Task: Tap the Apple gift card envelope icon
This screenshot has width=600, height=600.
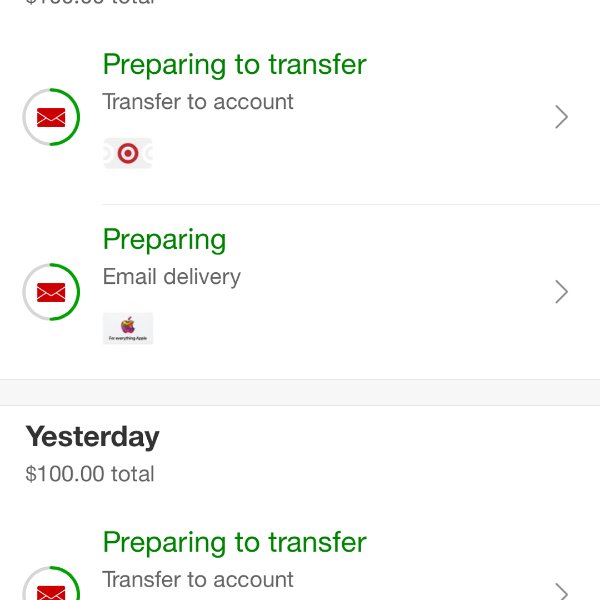Action: [x=51, y=292]
